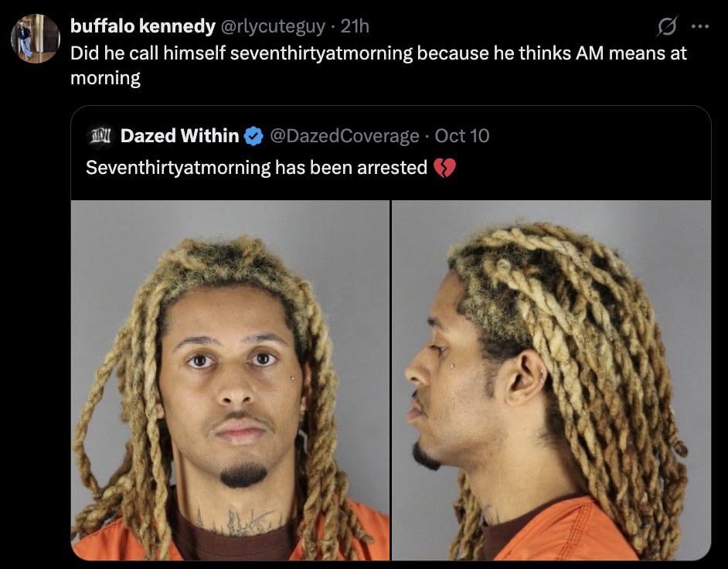Click the Grok slashed-circle icon
The image size is (728, 569).
[x=667, y=26]
